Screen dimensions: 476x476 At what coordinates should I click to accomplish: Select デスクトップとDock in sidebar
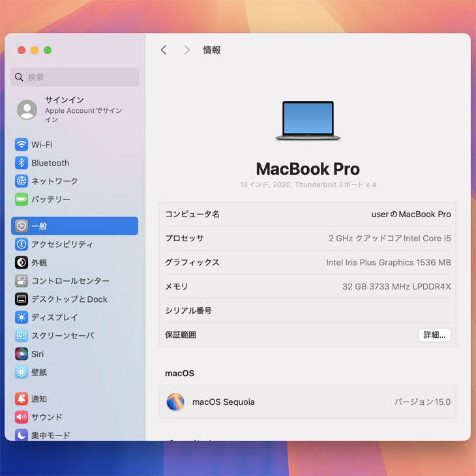point(69,299)
